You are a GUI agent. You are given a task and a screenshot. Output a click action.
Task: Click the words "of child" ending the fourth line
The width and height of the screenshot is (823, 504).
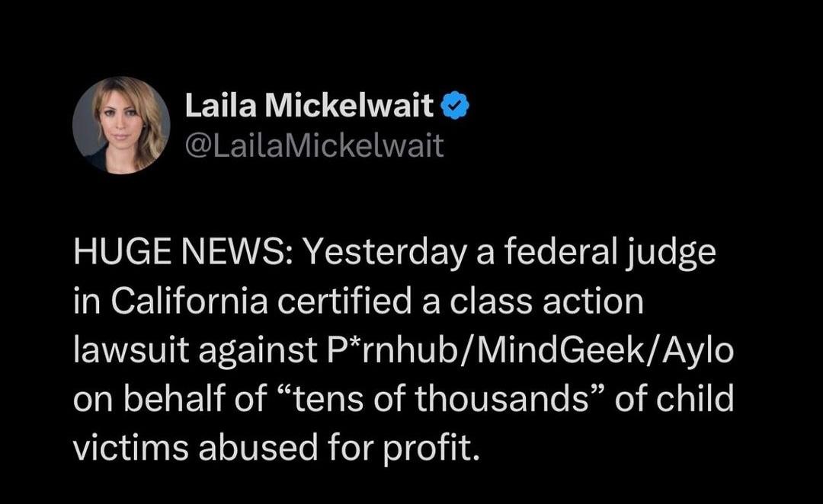(674, 399)
